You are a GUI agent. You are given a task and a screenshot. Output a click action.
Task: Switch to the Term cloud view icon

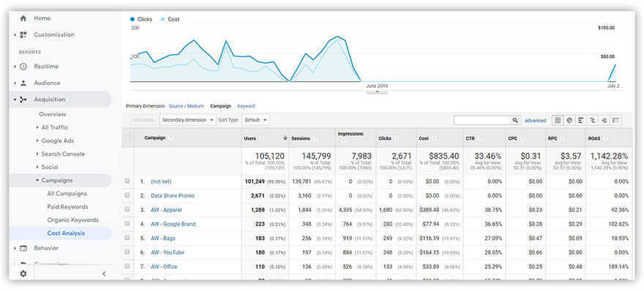604,120
